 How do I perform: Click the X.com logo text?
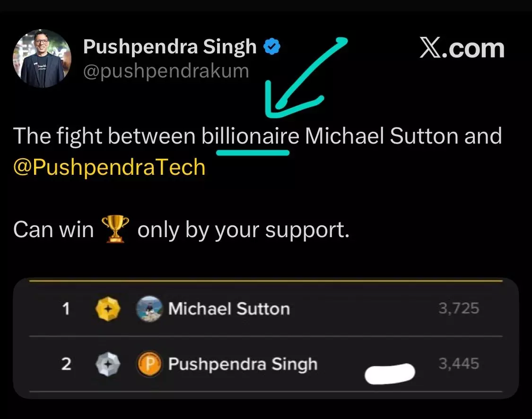point(462,48)
